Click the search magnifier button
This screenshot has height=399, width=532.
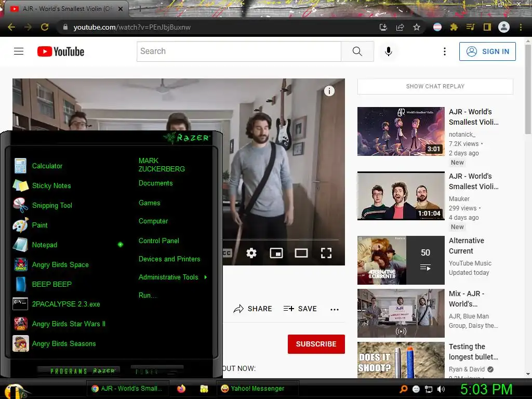coord(357,51)
